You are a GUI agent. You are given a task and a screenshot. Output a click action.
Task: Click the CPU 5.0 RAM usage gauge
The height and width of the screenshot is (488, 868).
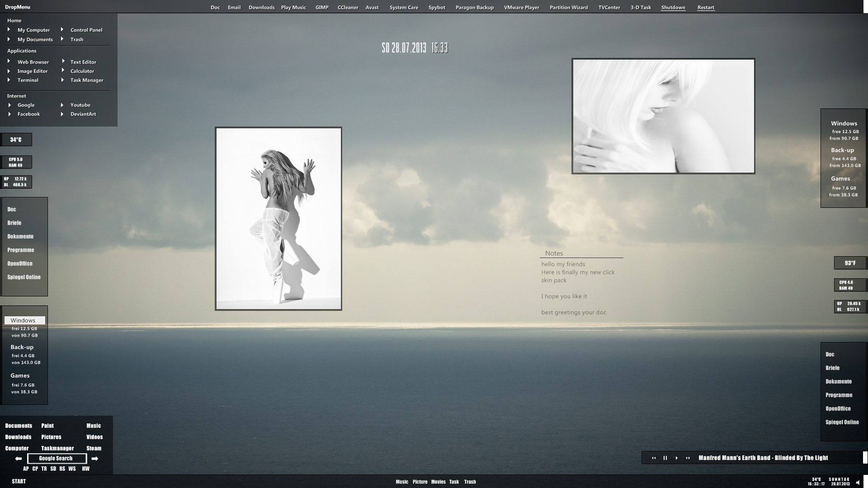[16, 162]
